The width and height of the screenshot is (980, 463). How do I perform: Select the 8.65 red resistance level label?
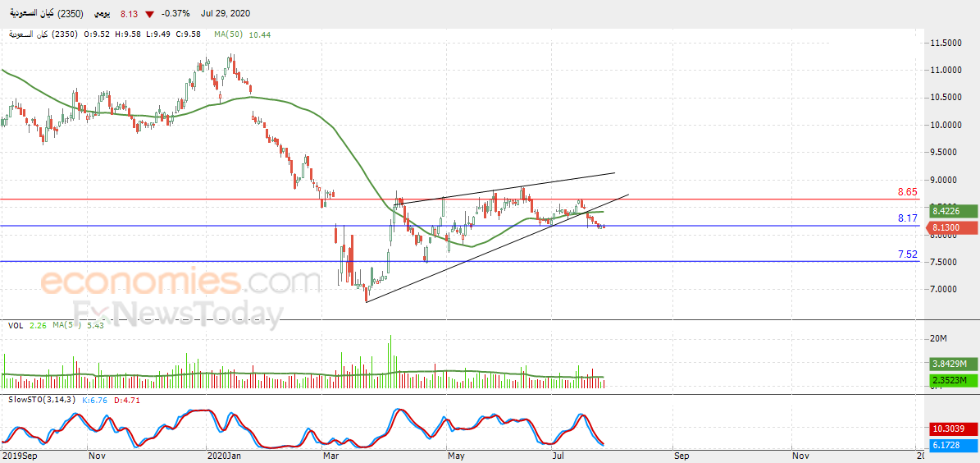tap(908, 192)
